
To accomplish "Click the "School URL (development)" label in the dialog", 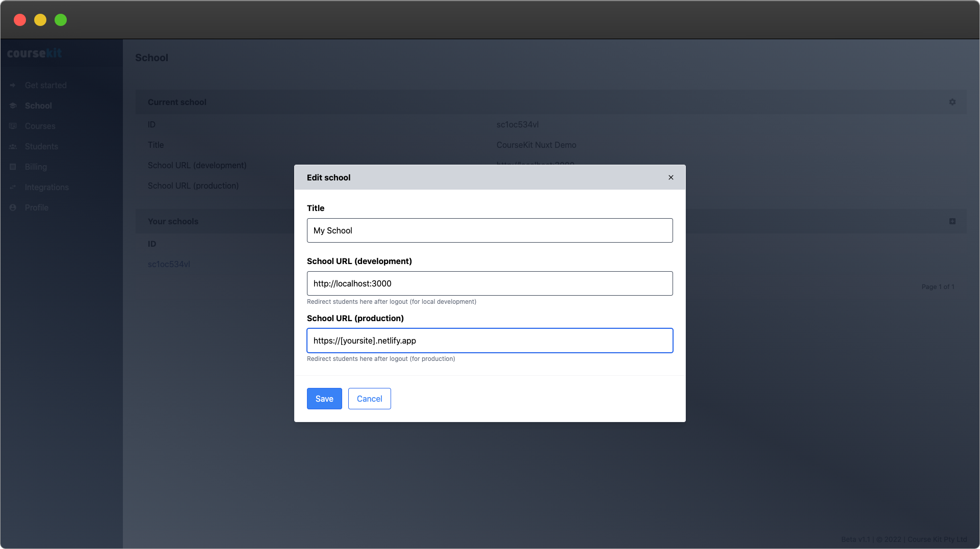I will click(x=359, y=261).
